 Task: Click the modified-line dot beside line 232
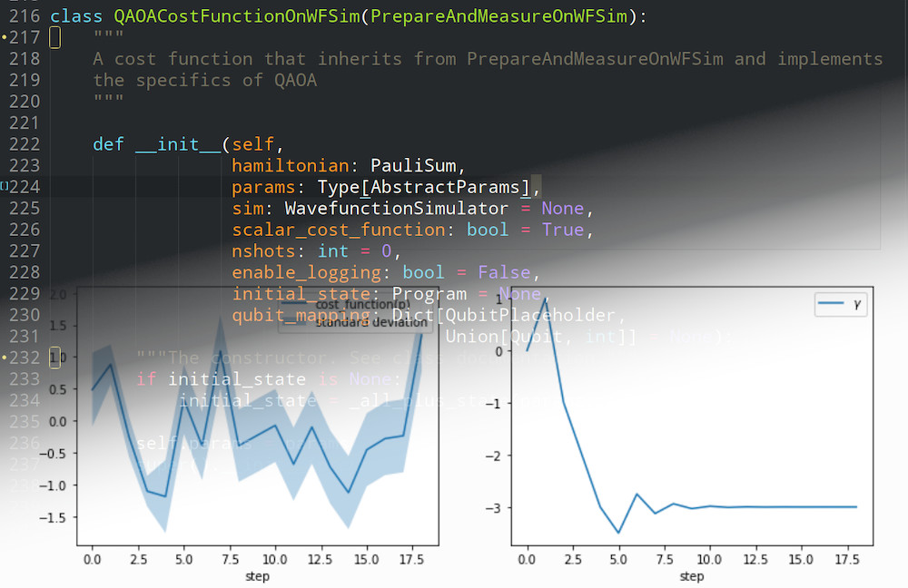click(x=4, y=357)
